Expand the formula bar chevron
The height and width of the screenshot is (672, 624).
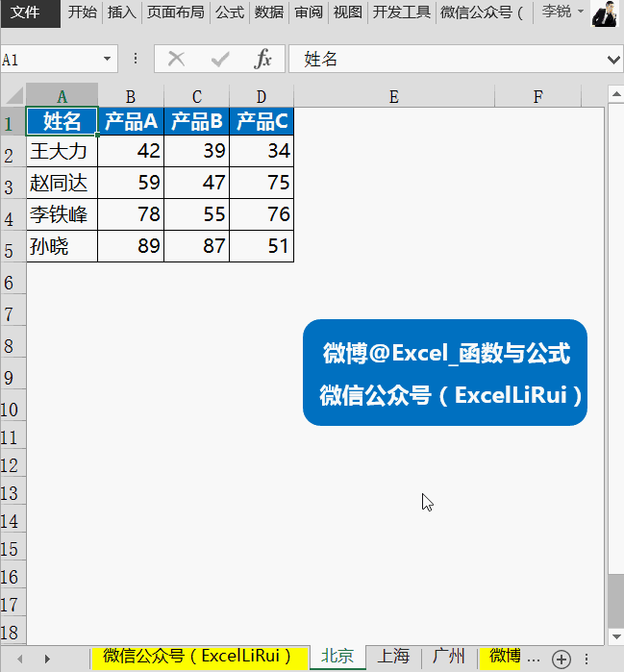613,60
